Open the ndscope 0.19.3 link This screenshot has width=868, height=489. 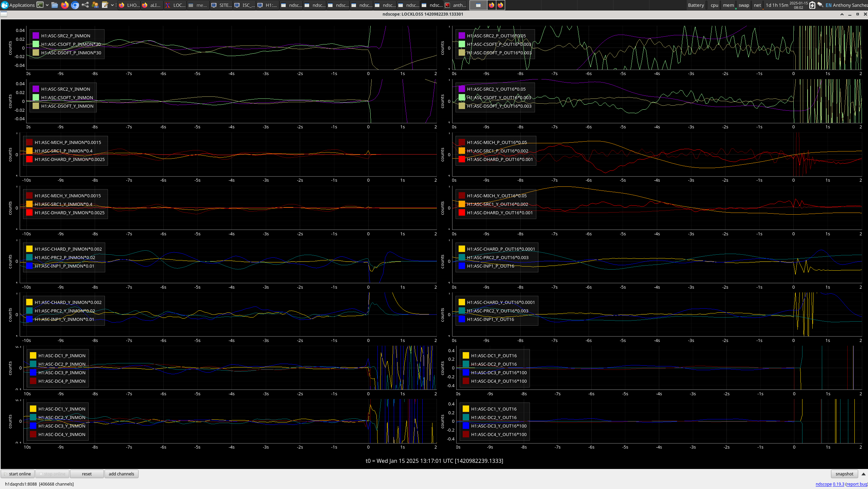(x=830, y=484)
